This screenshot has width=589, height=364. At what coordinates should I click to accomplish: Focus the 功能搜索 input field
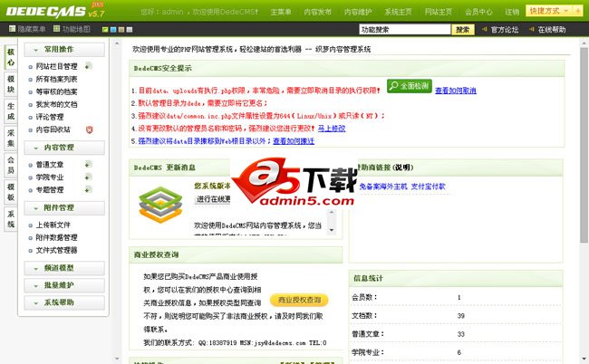pos(404,30)
